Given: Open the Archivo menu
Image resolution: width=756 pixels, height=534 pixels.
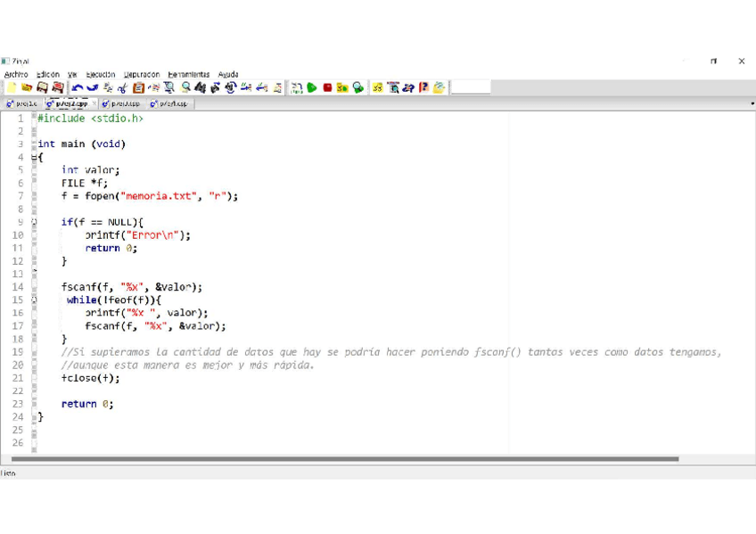Looking at the screenshot, I should 16,75.
